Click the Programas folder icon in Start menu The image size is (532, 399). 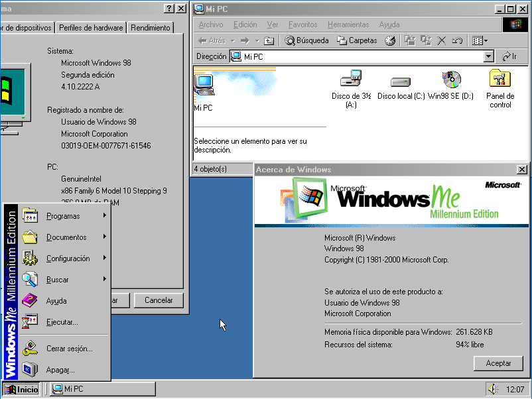(30, 215)
